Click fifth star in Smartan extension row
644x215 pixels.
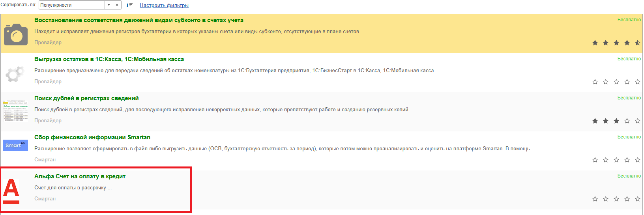coord(638,160)
